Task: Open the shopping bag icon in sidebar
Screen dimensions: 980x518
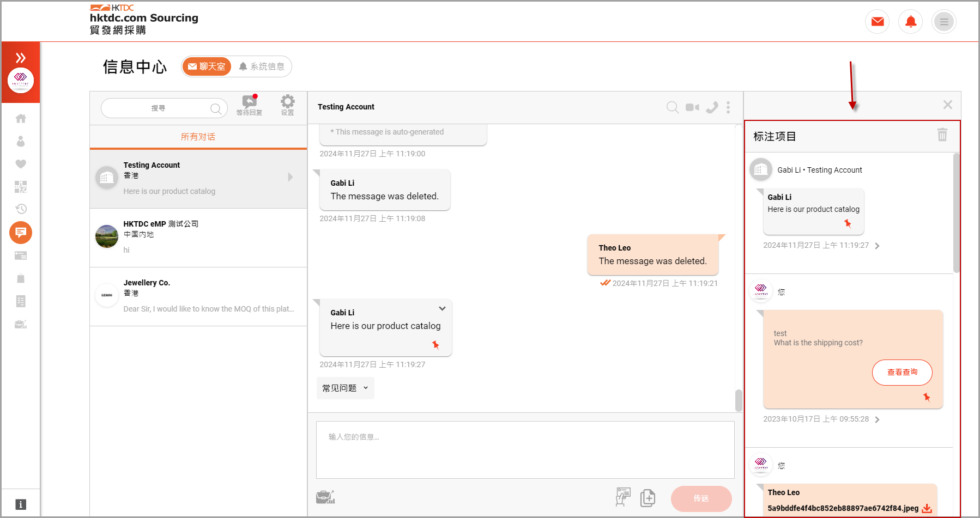Action: tap(21, 278)
